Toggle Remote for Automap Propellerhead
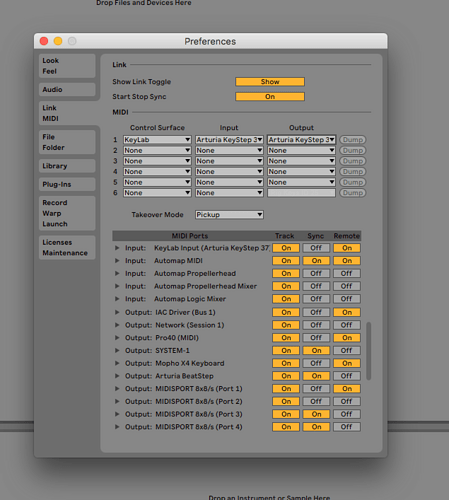 tap(347, 273)
